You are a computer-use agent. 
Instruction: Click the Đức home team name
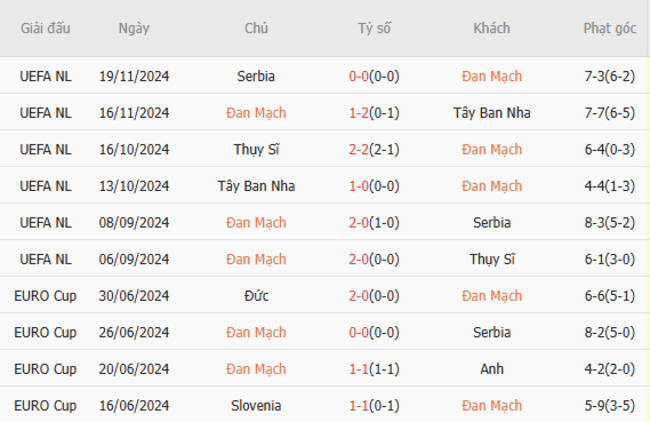[256, 296]
